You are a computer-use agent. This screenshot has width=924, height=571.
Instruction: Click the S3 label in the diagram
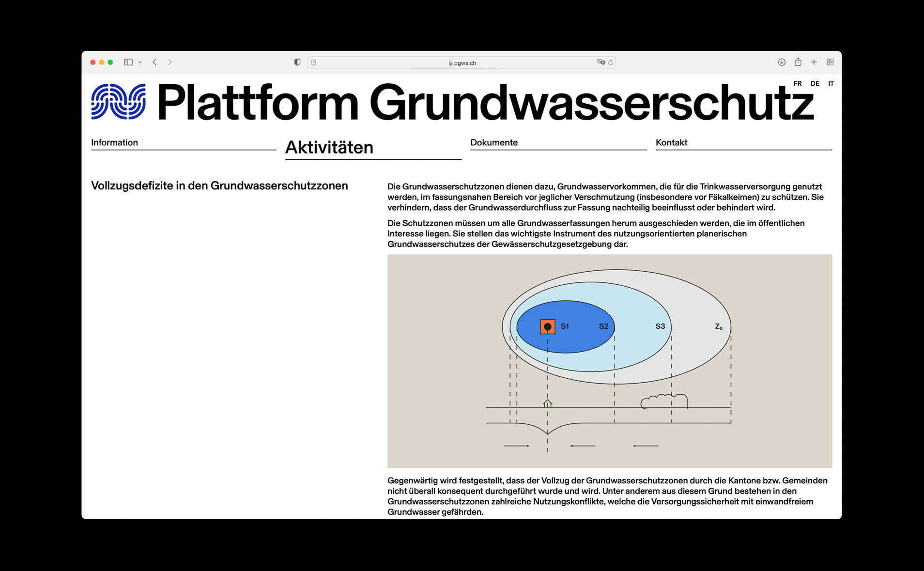(660, 326)
